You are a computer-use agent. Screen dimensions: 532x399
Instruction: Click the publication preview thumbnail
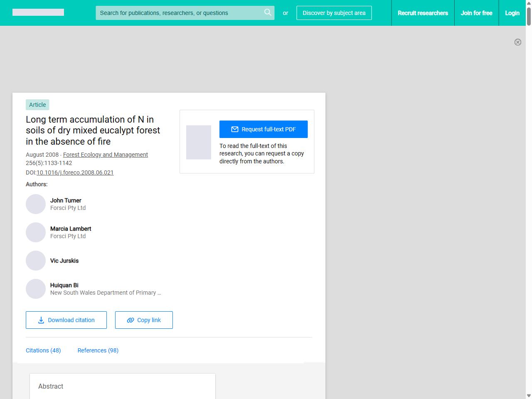[x=199, y=142]
